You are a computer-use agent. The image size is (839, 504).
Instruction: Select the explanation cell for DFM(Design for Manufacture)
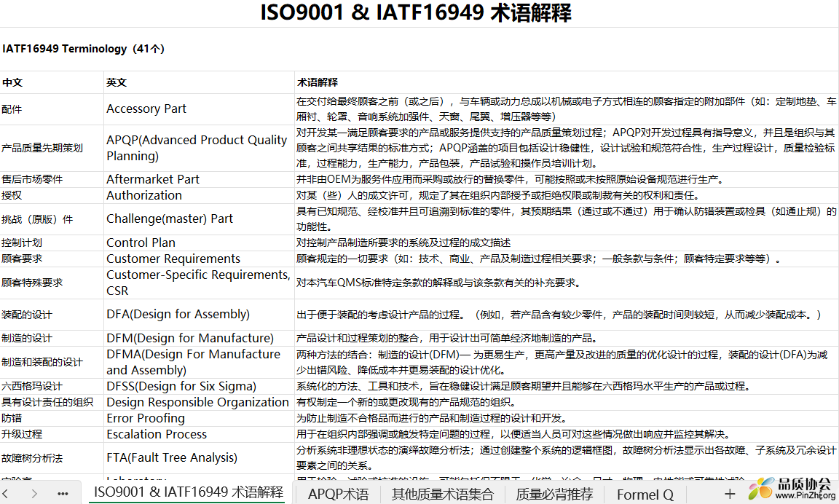tap(567, 338)
